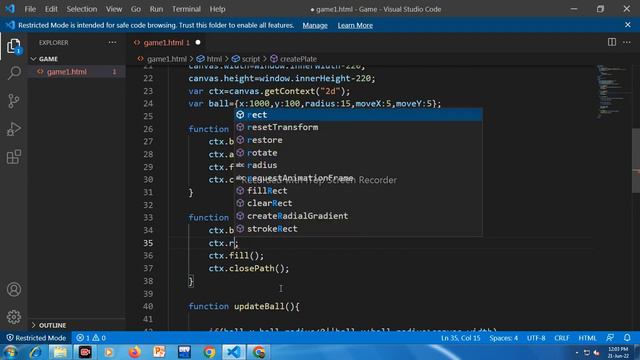This screenshot has width=640, height=360.
Task: Open the Manage gear icon
Action: (x=14, y=317)
